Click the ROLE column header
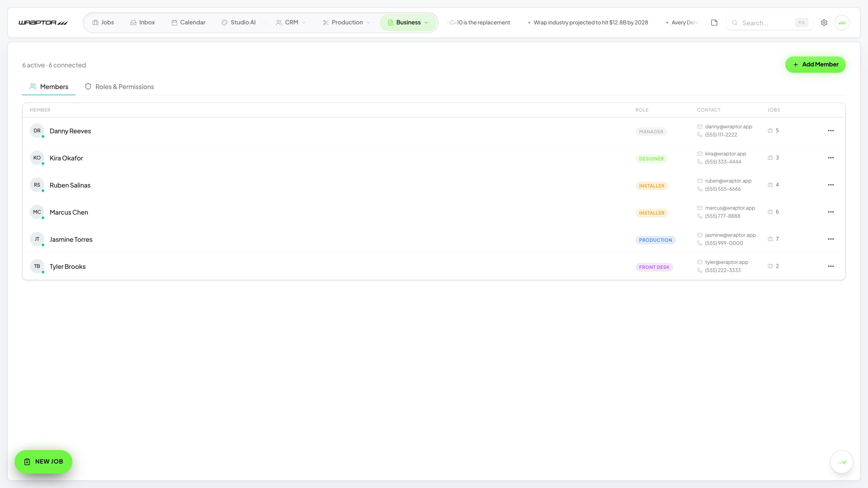868x488 pixels. pyautogui.click(x=642, y=110)
